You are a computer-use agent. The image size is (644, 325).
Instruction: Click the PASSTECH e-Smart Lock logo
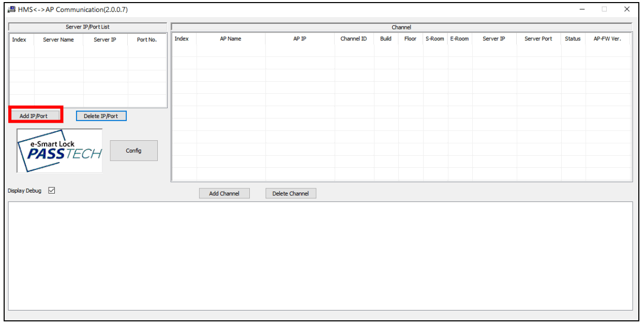tap(59, 151)
